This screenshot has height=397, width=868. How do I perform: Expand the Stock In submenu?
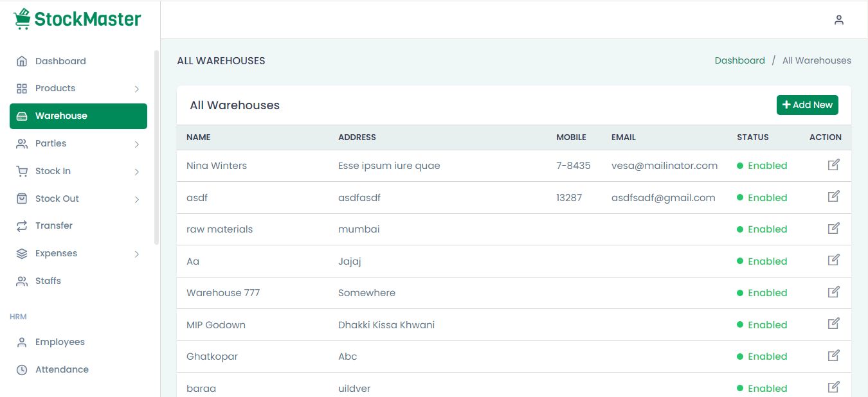(x=136, y=172)
